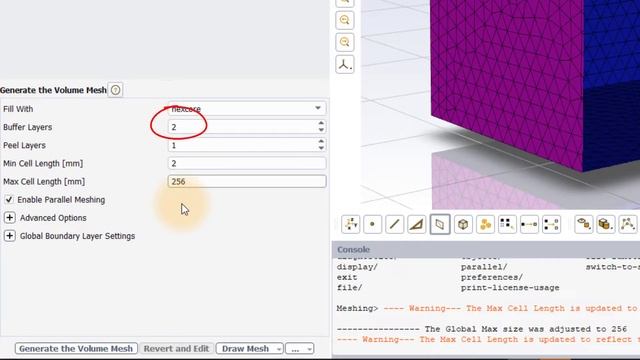Click the XYZ coordinate selection toolbar icon
Image resolution: width=640 pixels, height=360 pixels.
(x=351, y=224)
